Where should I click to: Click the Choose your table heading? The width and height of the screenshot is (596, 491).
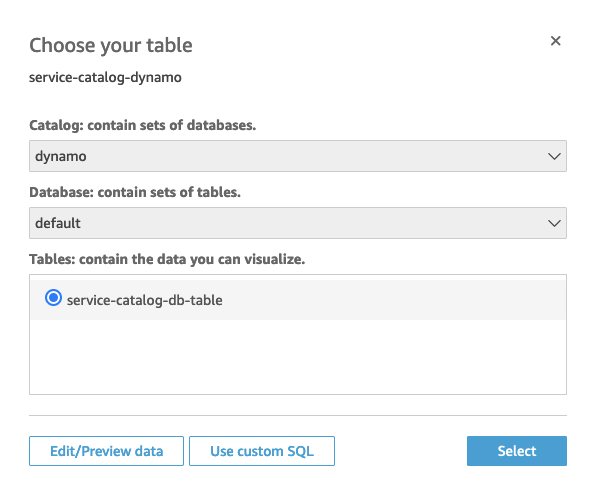pos(111,46)
